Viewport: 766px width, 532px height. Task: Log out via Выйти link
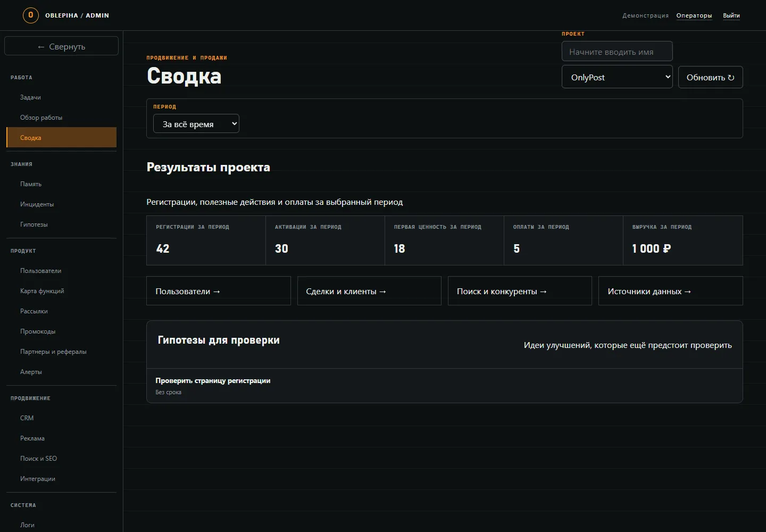[x=731, y=15]
